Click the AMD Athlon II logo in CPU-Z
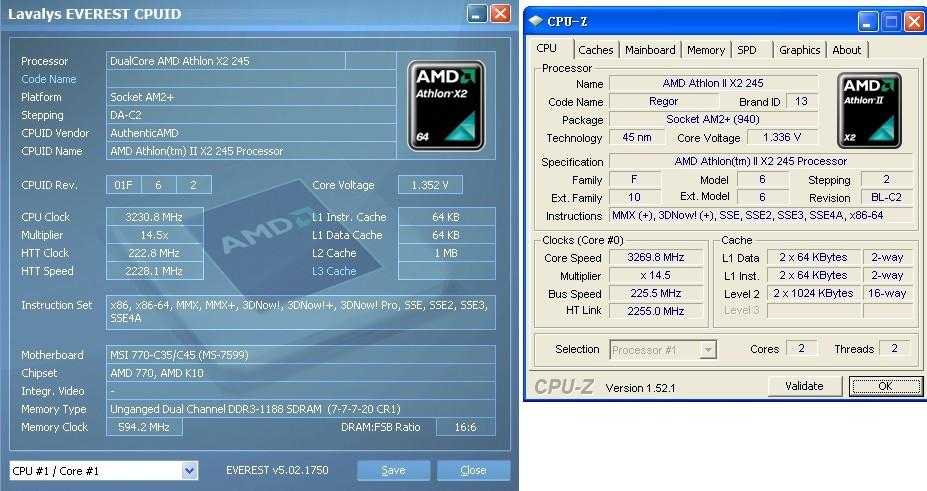Image resolution: width=927 pixels, height=491 pixels. point(869,110)
